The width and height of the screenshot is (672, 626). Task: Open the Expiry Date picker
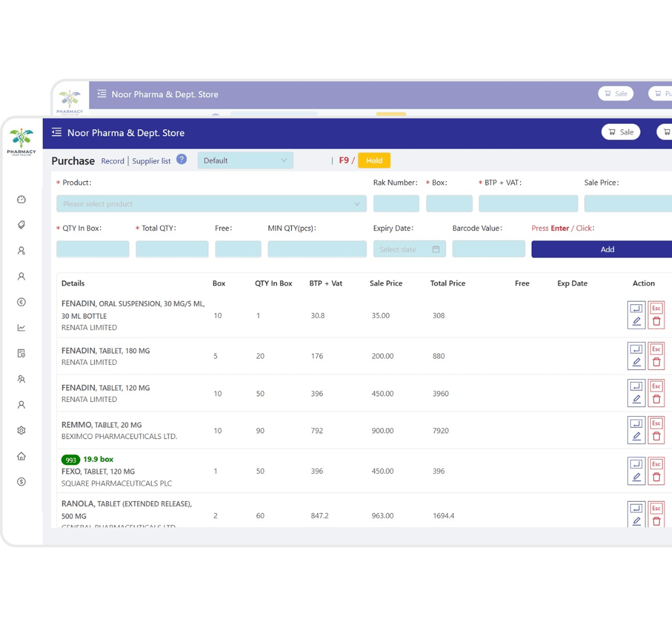(x=409, y=250)
